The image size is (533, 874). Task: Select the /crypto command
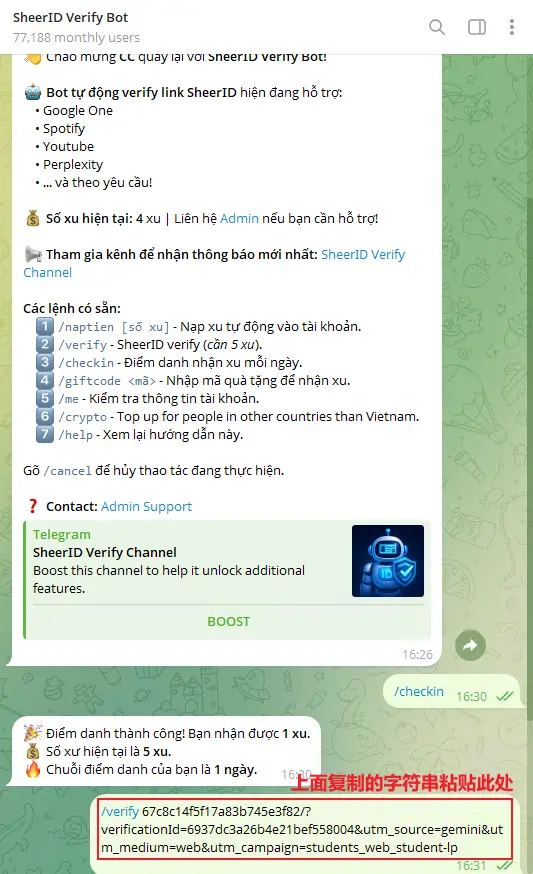click(x=83, y=416)
